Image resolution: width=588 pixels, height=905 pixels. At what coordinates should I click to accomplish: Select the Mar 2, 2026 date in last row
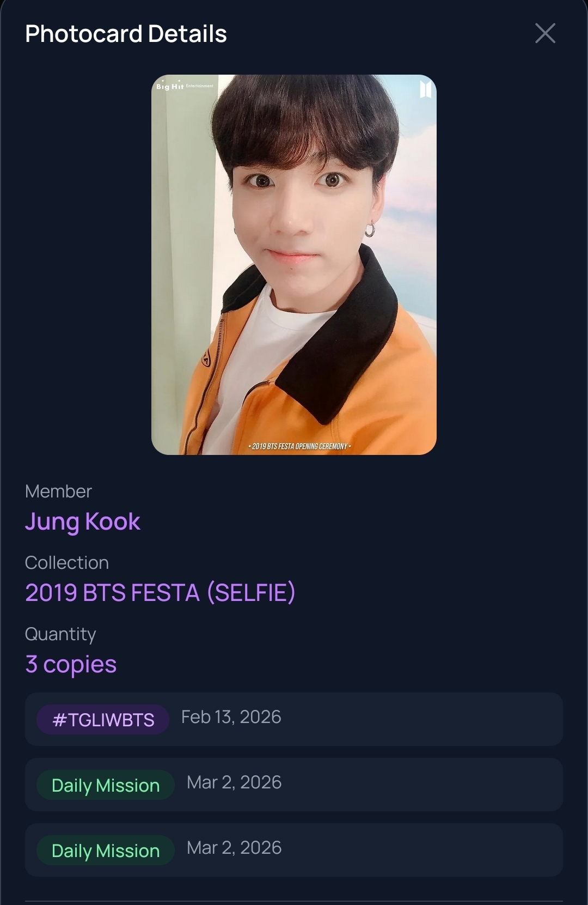pos(234,848)
